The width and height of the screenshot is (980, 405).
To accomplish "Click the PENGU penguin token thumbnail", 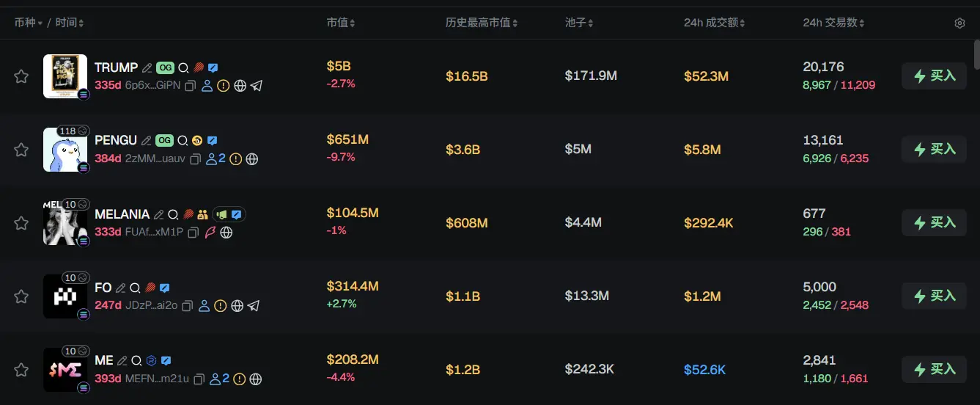I will point(65,150).
